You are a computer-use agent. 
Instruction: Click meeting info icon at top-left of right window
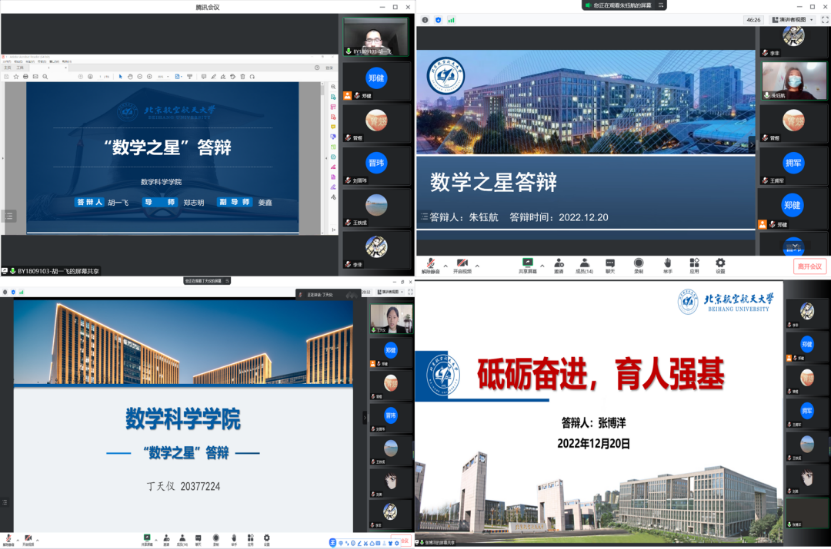(x=426, y=19)
